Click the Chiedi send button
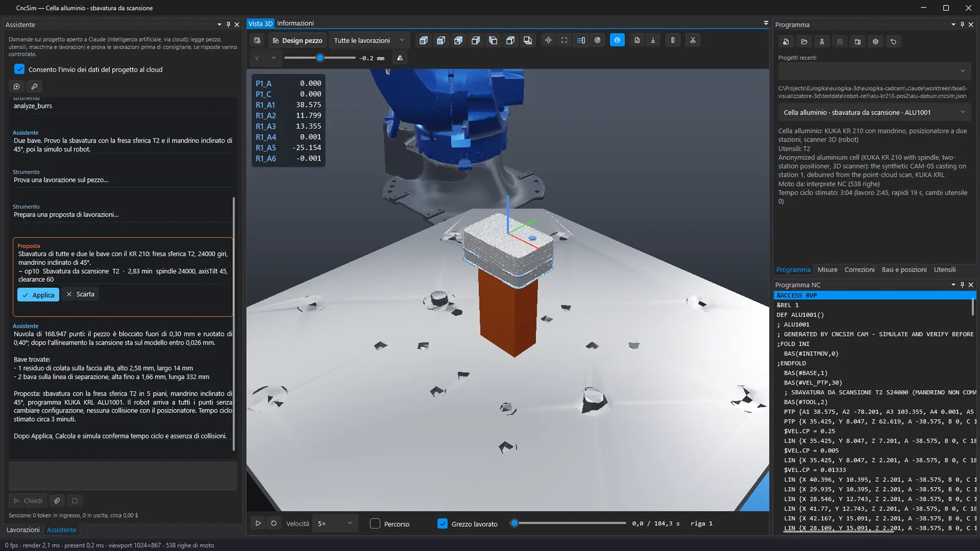The height and width of the screenshot is (551, 980). (x=28, y=501)
